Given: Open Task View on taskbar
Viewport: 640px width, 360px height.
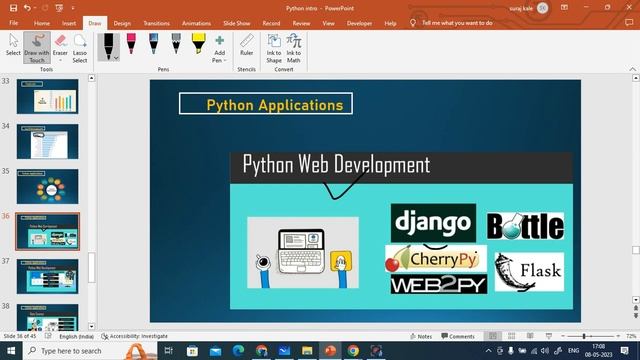Looking at the screenshot, I should (168, 351).
